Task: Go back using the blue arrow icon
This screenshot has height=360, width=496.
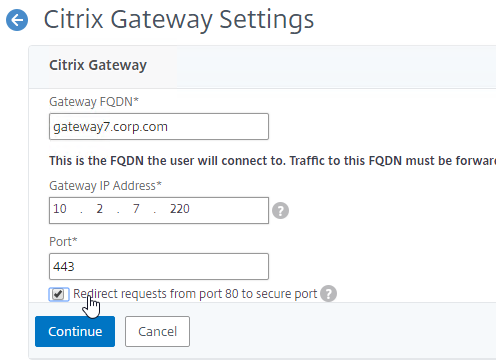Action: [17, 20]
